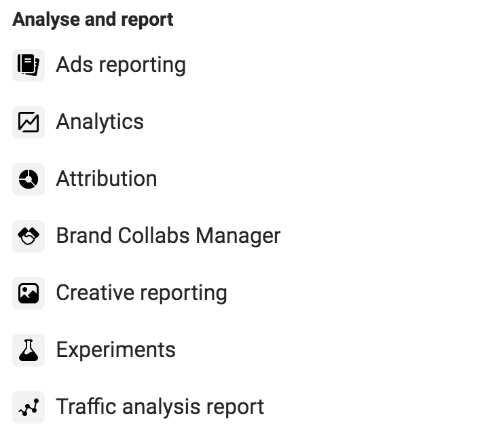Click the Analytics line chart icon
The width and height of the screenshot is (482, 448).
[29, 122]
